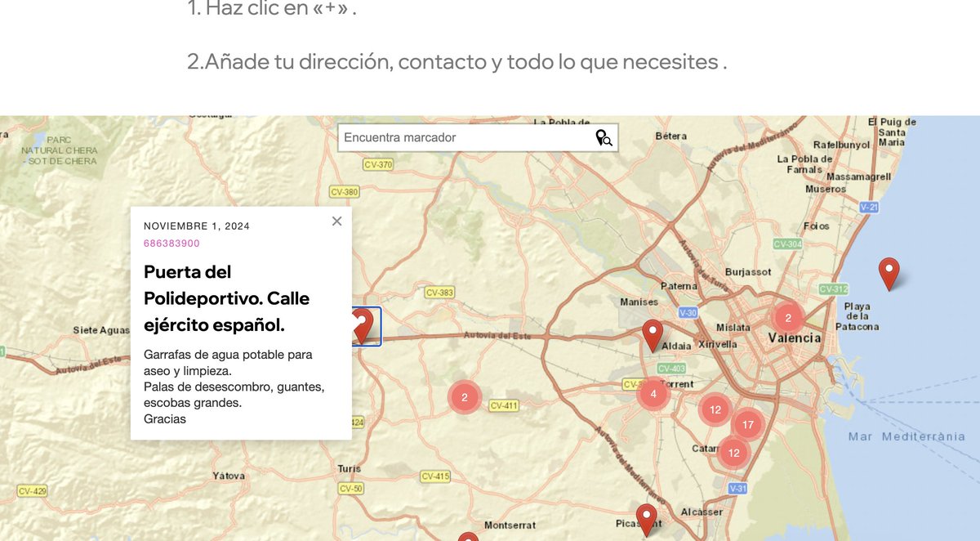980x541 pixels.
Task: Click the red marker at Picassent
Action: tap(646, 515)
